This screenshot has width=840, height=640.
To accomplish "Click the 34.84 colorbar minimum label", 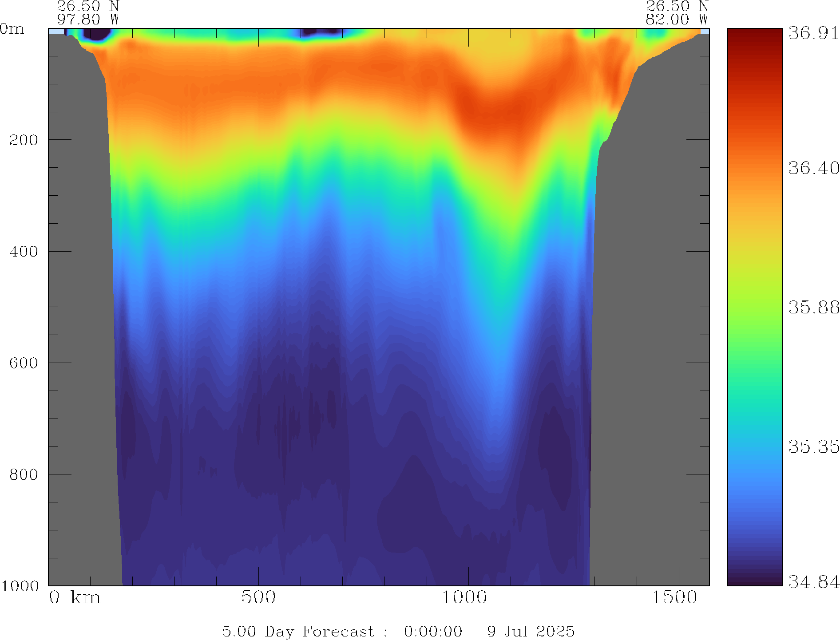I will pyautogui.click(x=813, y=581).
